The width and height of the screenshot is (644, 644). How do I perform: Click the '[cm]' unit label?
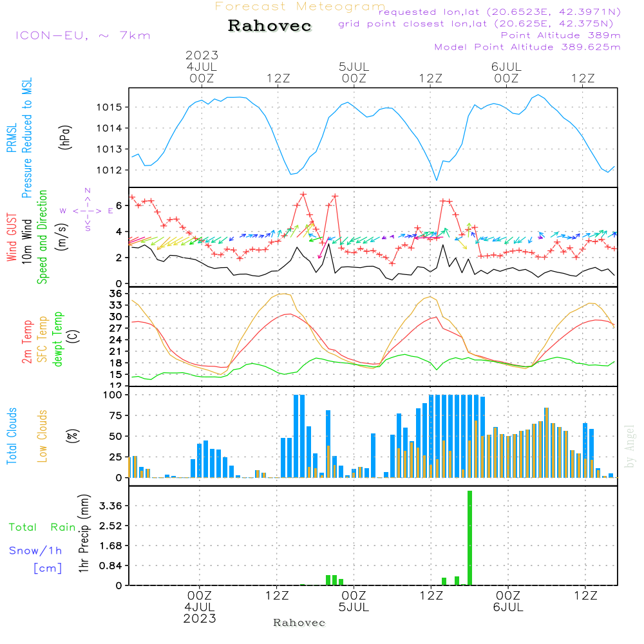(48, 568)
